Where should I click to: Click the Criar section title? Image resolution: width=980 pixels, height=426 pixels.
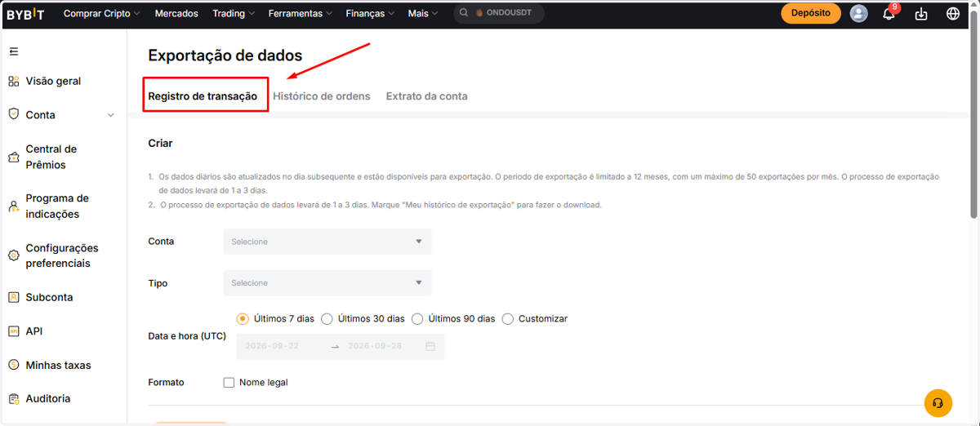(x=160, y=143)
